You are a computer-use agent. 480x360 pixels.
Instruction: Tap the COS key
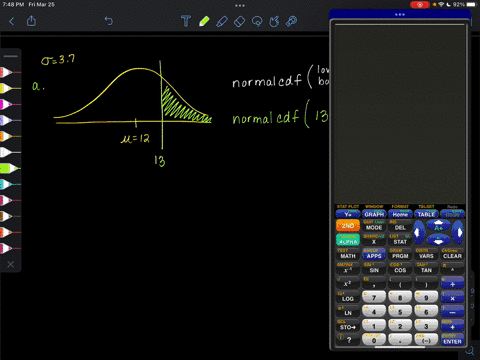(400, 270)
